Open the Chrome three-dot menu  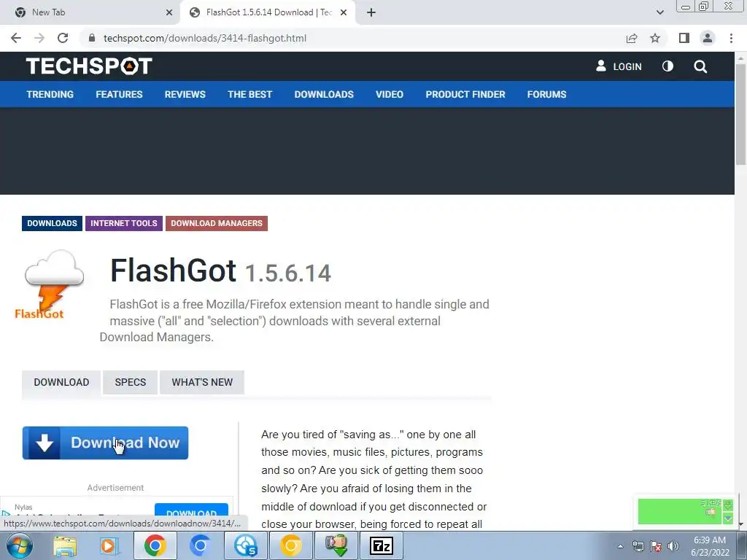[731, 38]
